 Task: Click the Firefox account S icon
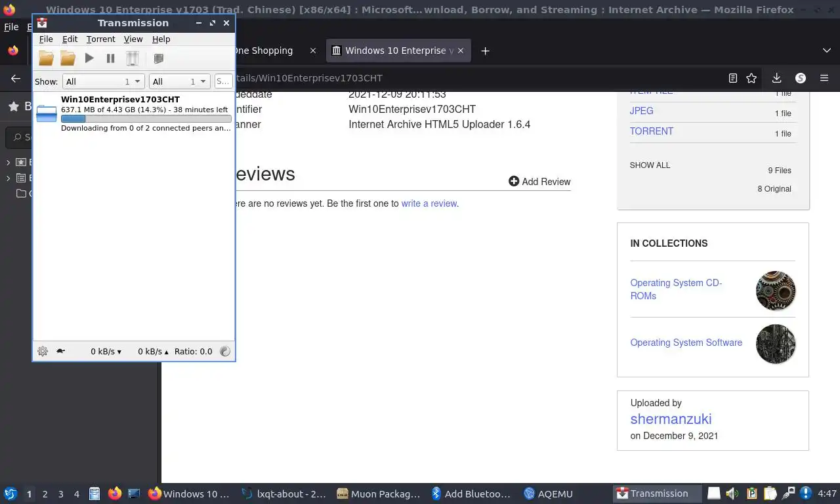[801, 78]
